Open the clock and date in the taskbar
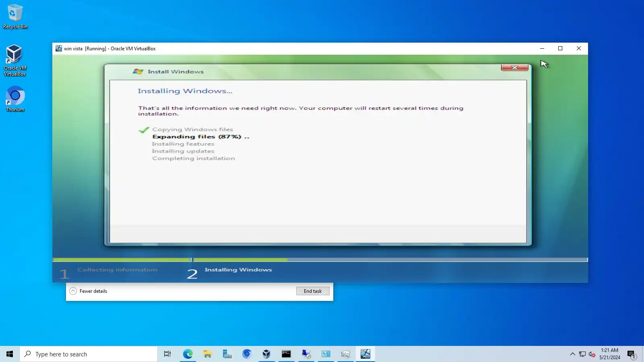 [609, 354]
